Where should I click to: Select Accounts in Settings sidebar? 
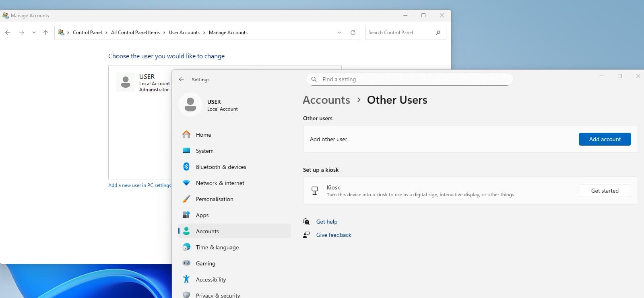[207, 231]
